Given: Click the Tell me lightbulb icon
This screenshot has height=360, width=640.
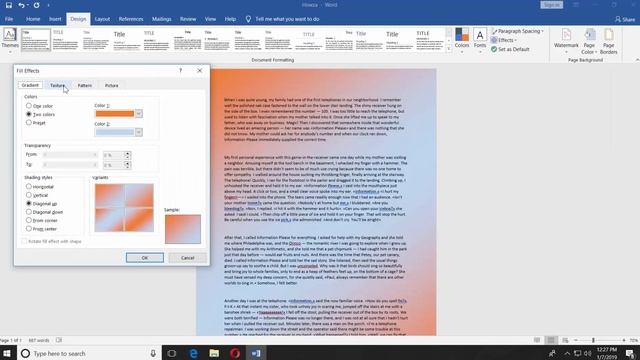Looking at the screenshot, I should coord(248,19).
